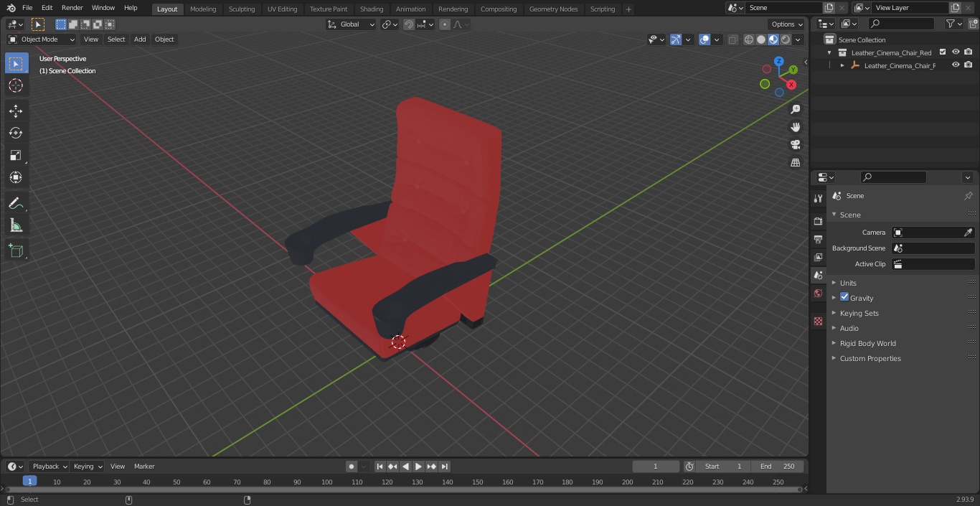Pick the Annotate pencil tool
This screenshot has height=506, width=980.
point(16,203)
